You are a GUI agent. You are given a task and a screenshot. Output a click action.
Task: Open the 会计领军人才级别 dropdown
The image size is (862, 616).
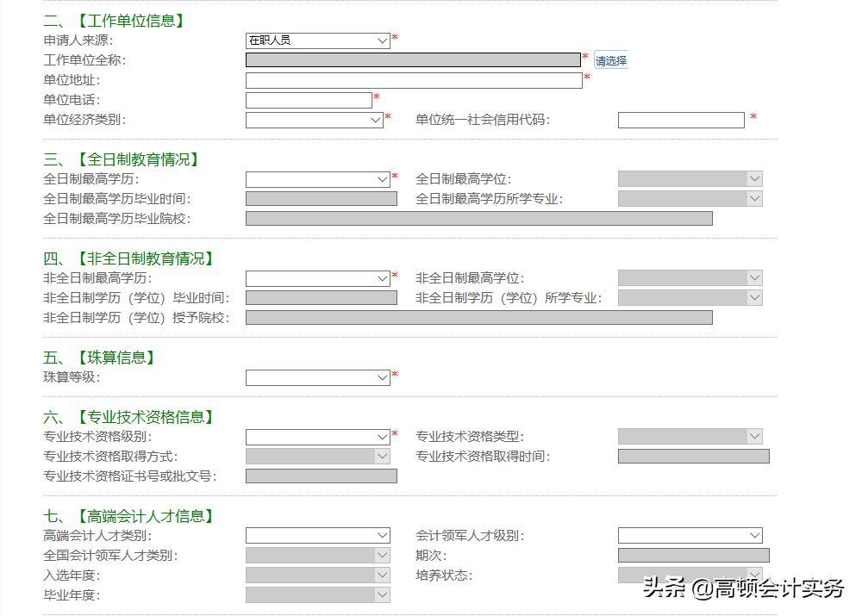click(x=690, y=534)
